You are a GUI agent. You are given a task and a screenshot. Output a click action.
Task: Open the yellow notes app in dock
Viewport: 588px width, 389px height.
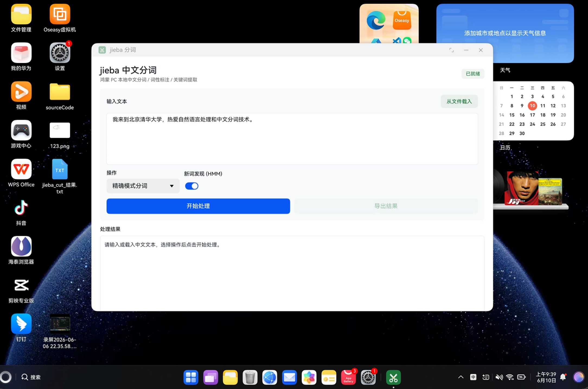(x=329, y=377)
